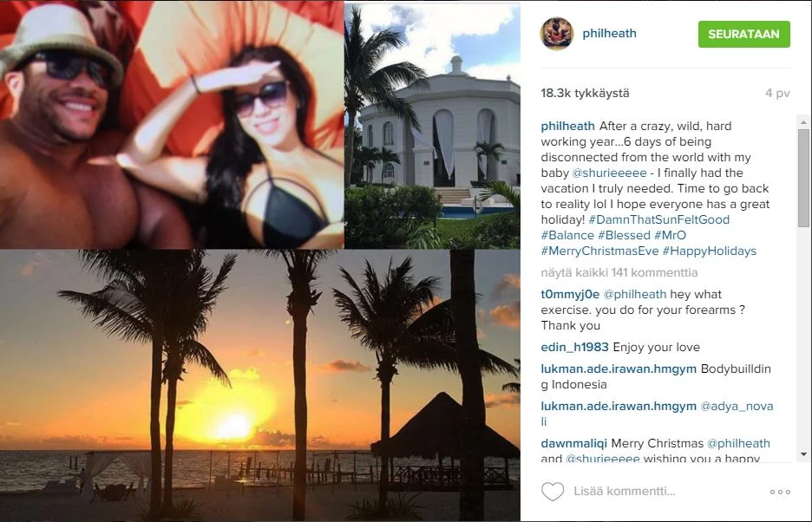
Task: Open the #DamnThatSunFeltGood hashtag
Action: pos(658,219)
